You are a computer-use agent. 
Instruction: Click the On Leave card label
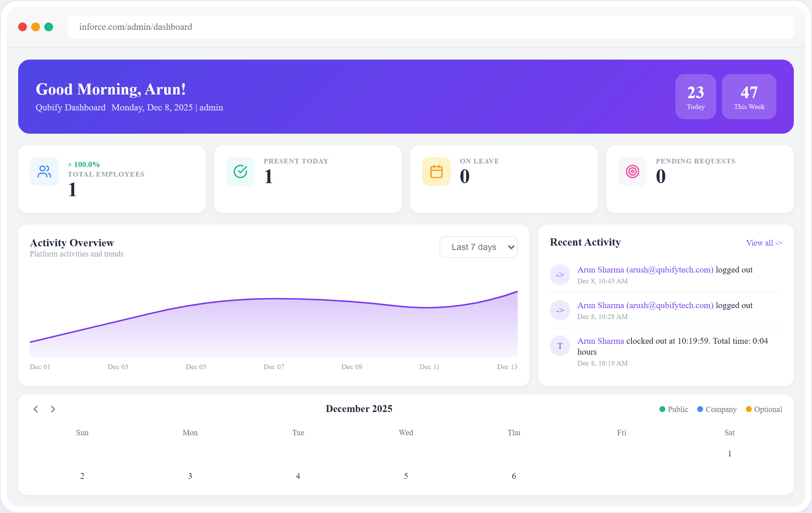coord(479,161)
